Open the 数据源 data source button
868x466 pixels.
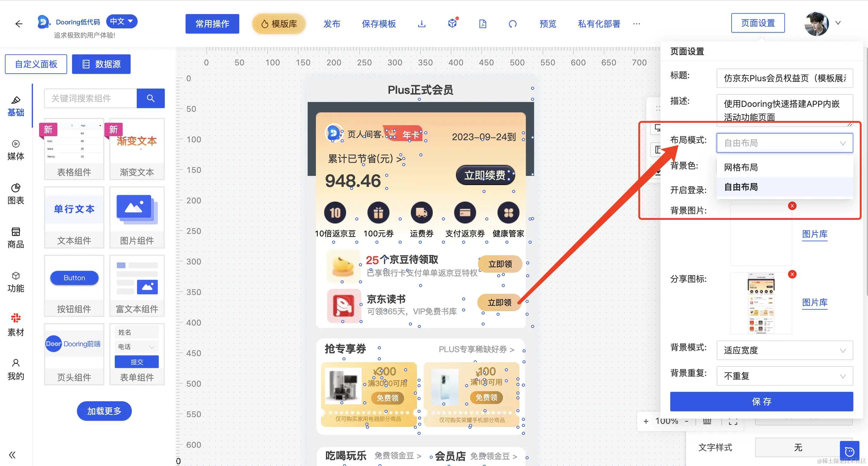point(101,64)
